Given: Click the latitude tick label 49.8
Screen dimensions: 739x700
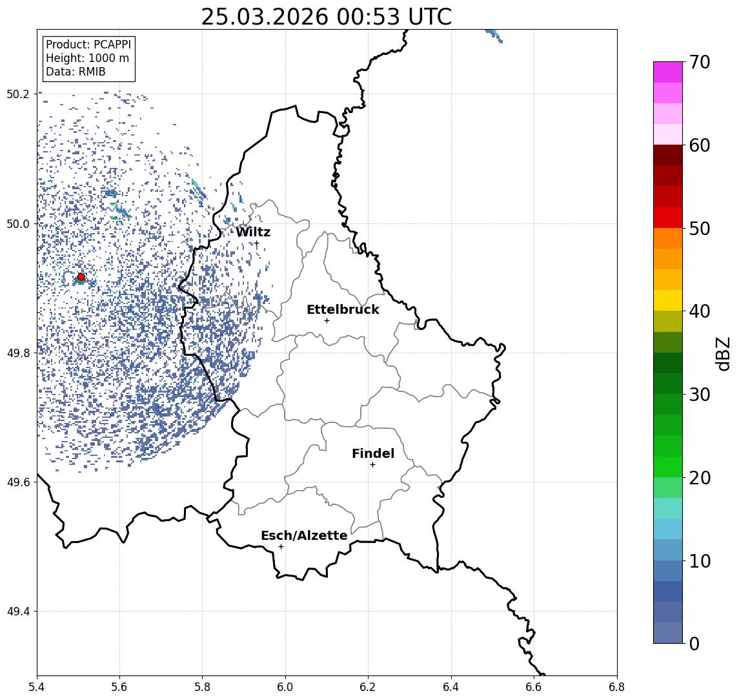Looking at the screenshot, I should [18, 353].
